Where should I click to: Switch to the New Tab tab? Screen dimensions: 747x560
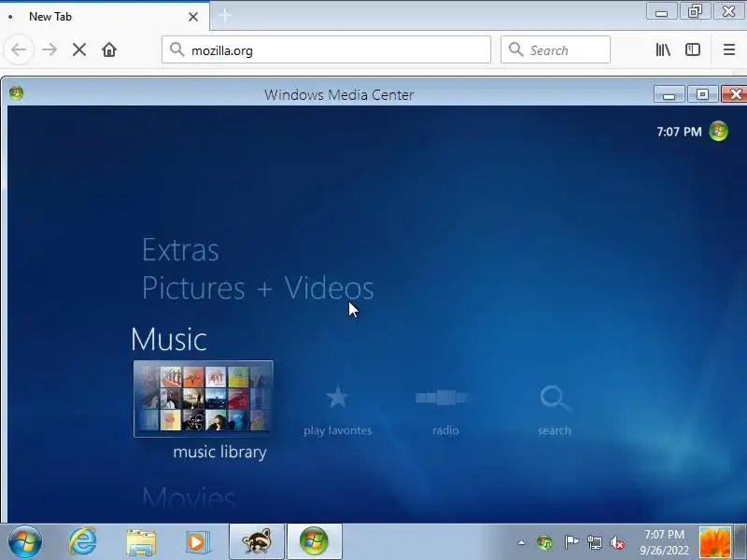click(x=105, y=17)
